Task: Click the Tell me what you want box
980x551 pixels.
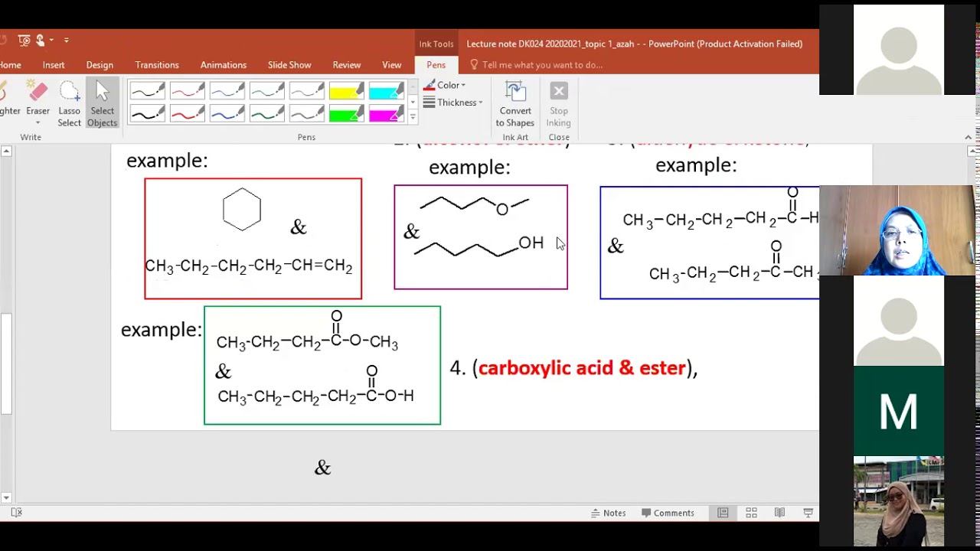Action: tap(536, 65)
